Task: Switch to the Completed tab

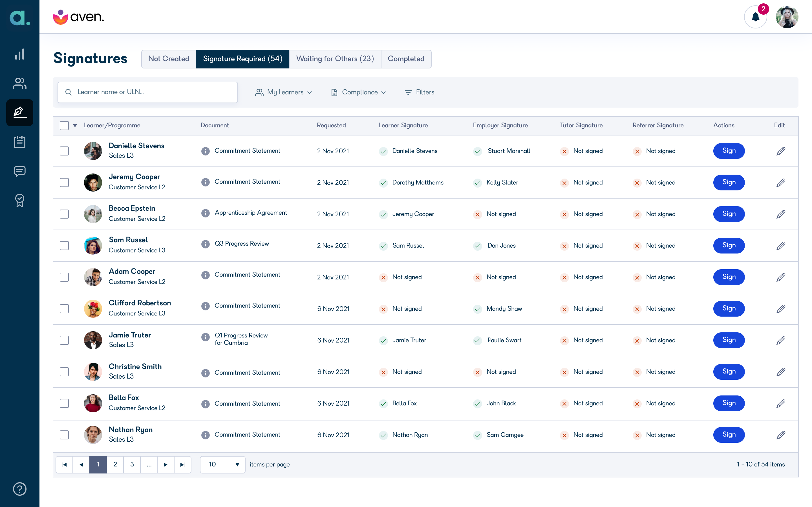Action: [406, 59]
